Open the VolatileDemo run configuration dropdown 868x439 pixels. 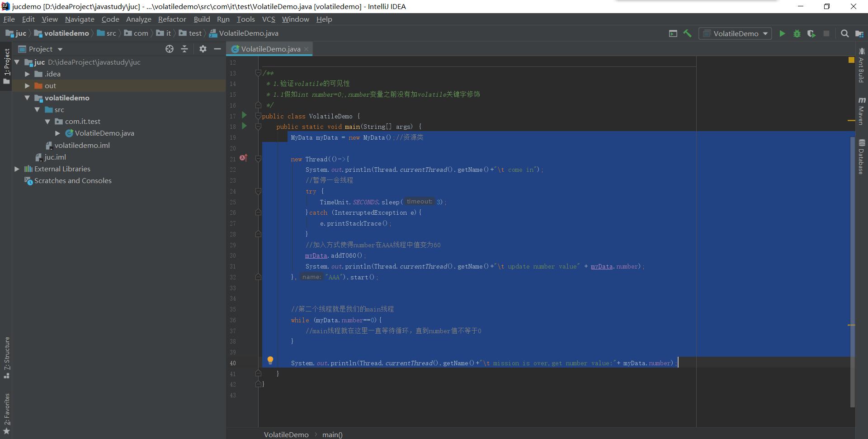pyautogui.click(x=735, y=33)
